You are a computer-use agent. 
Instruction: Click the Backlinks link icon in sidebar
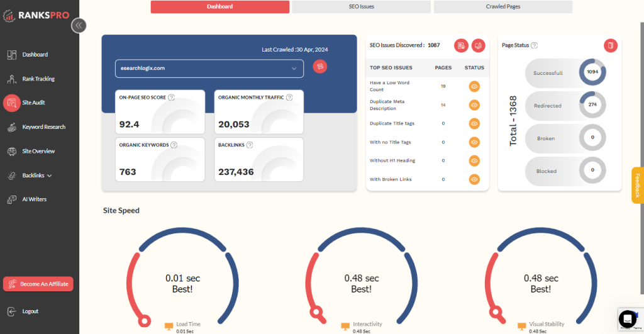(11, 175)
